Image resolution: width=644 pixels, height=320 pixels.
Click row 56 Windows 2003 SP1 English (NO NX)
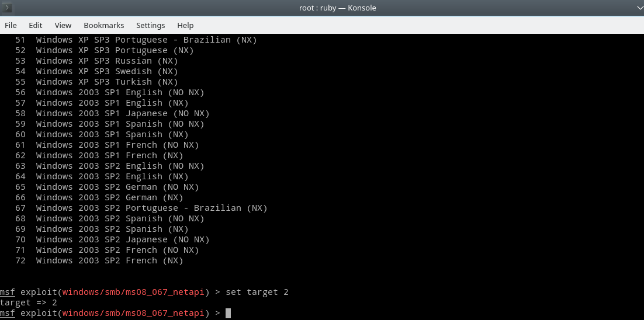pyautogui.click(x=110, y=92)
